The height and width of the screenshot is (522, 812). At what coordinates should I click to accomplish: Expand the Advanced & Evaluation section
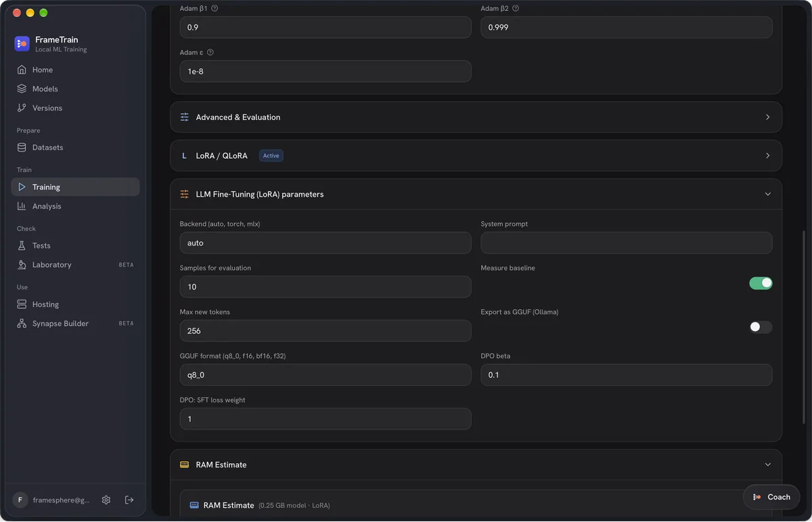click(476, 117)
